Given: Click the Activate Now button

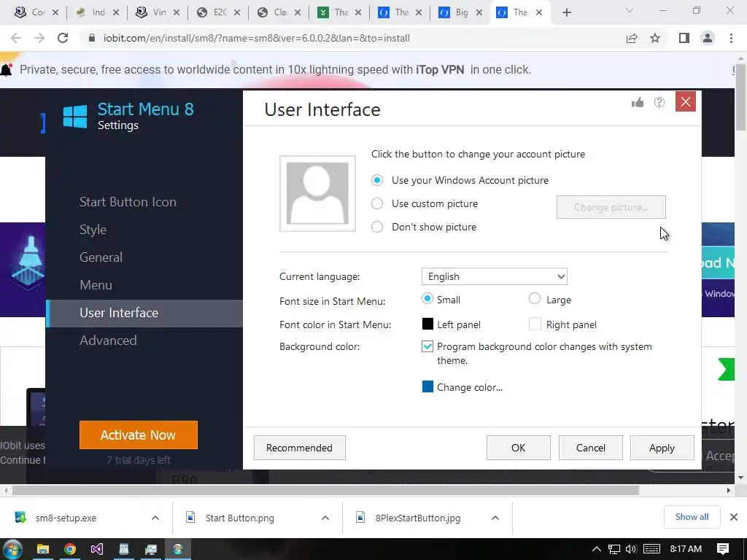Looking at the screenshot, I should [x=138, y=435].
